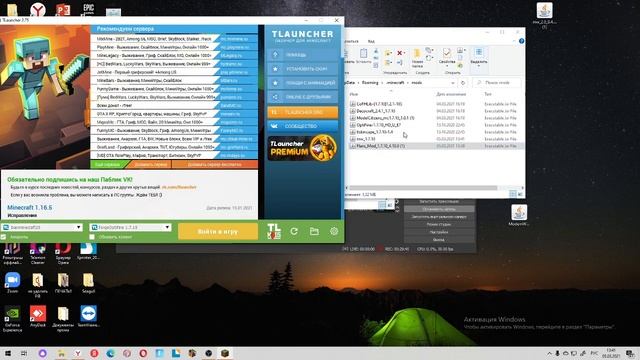640x360 pixels.
Task: Click the big yellow play game button
Action: 218,231
